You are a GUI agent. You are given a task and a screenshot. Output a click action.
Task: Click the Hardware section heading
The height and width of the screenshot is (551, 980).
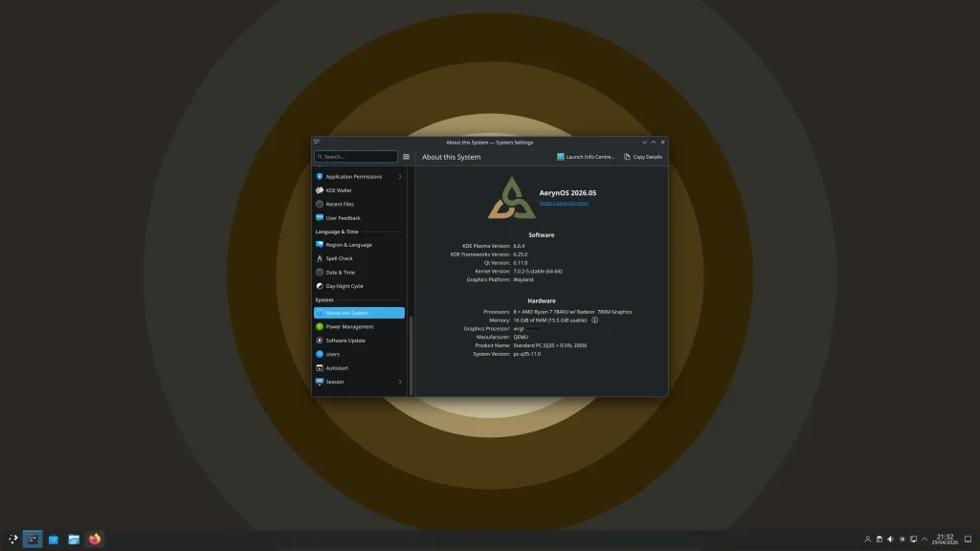point(542,300)
